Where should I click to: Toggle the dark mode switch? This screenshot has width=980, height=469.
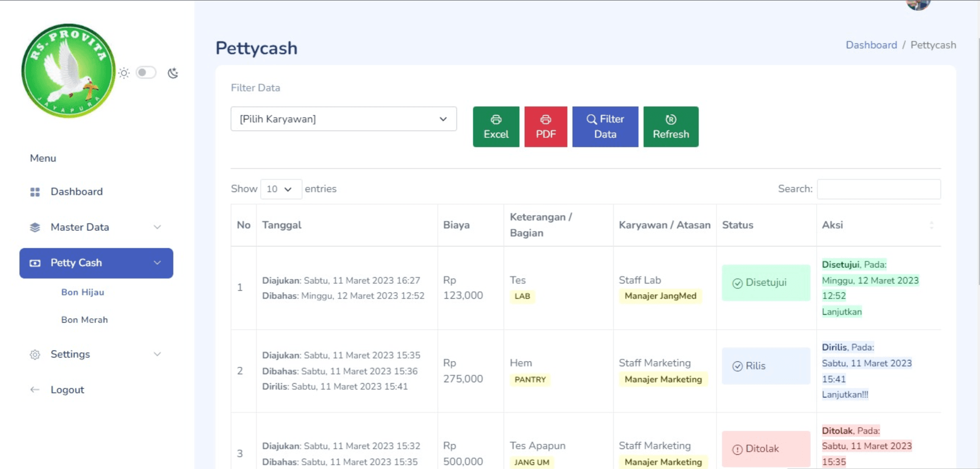tap(146, 73)
